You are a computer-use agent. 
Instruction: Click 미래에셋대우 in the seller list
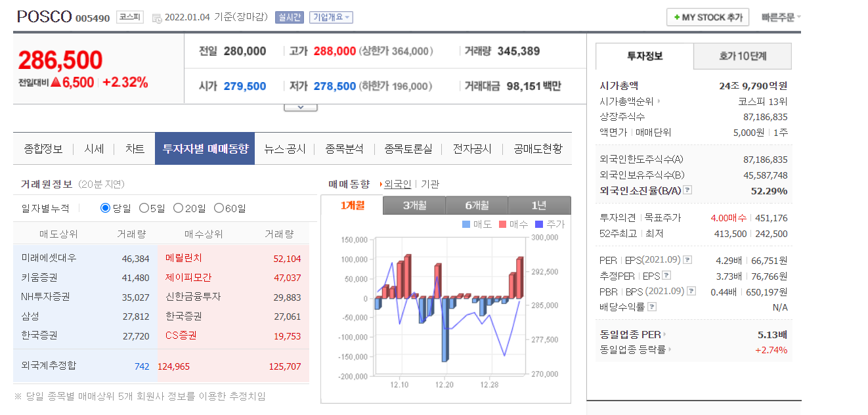[49, 259]
